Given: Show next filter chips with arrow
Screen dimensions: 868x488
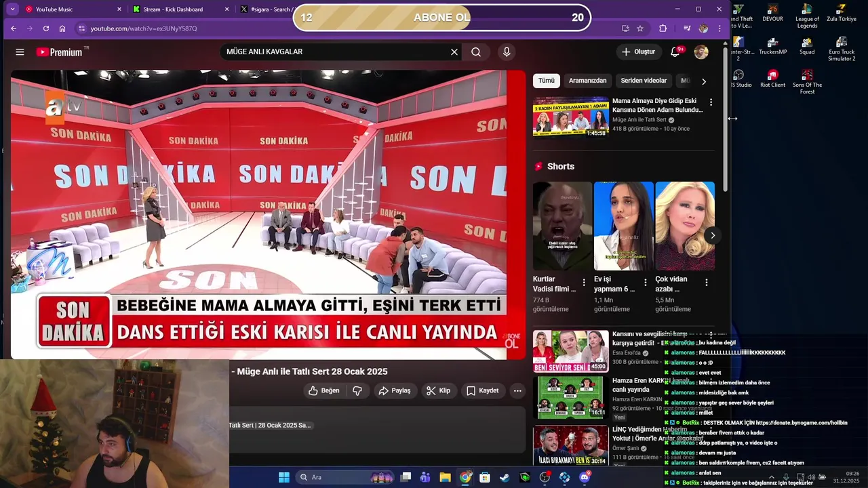Looking at the screenshot, I should [703, 81].
